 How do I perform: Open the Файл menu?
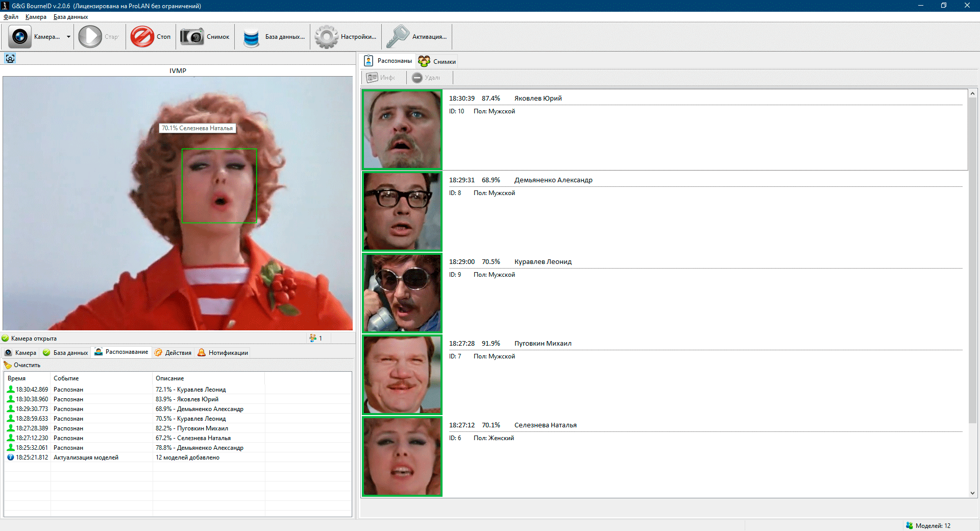pyautogui.click(x=11, y=17)
